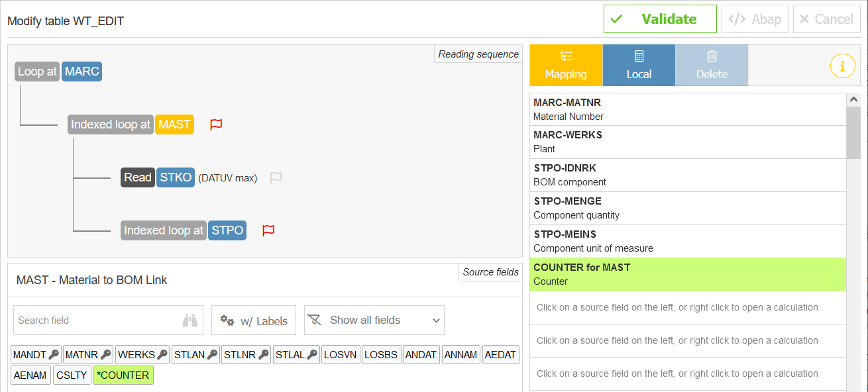This screenshot has width=868, height=392.
Task: Click the binoculars search icon
Action: 190,320
